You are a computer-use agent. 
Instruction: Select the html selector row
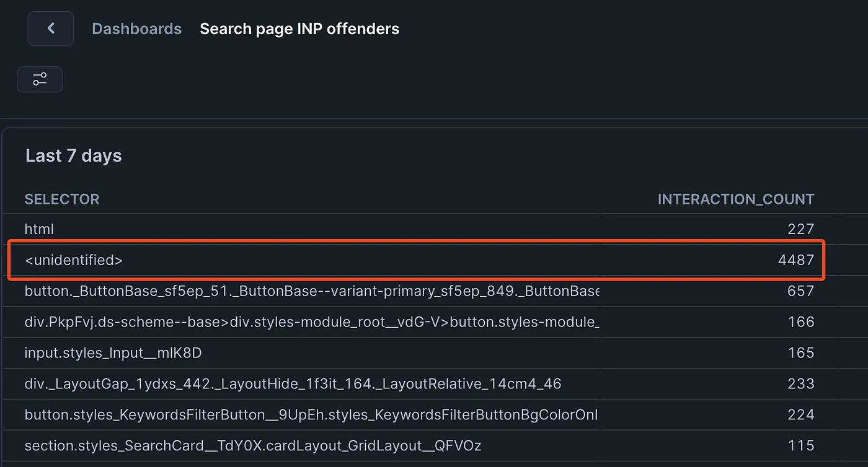point(39,229)
